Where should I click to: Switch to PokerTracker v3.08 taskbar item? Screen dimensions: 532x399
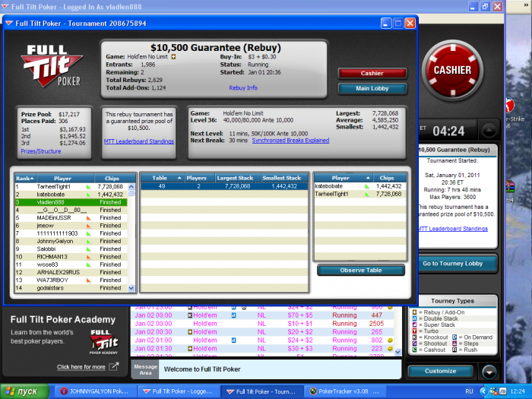point(344,391)
